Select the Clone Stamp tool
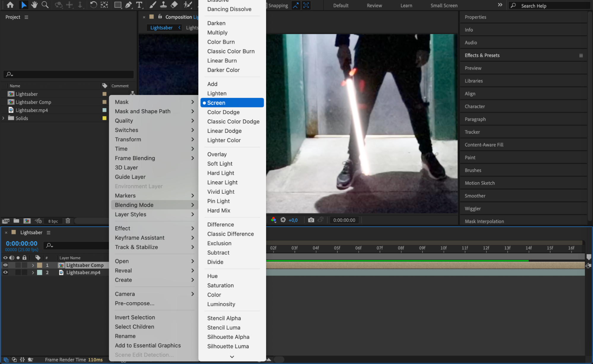This screenshot has height=364, width=593. (x=163, y=5)
